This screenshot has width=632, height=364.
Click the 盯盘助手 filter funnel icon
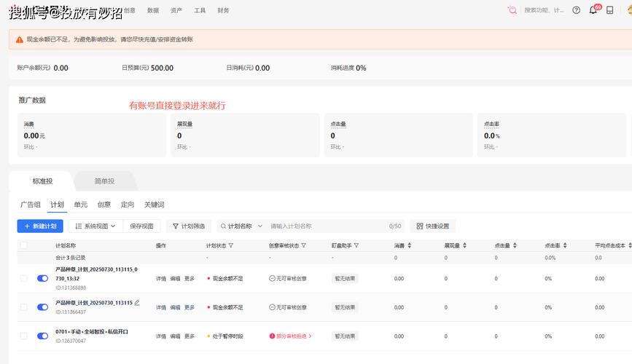tap(356, 245)
